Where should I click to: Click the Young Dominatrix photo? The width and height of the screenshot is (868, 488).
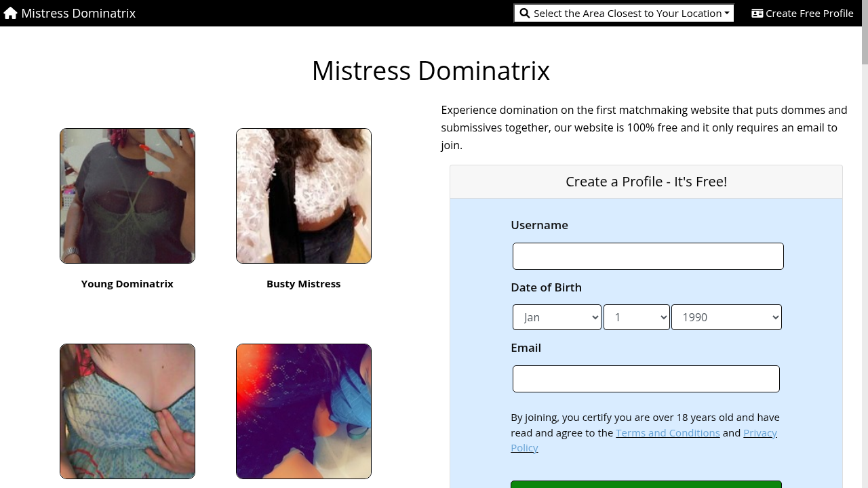(127, 195)
